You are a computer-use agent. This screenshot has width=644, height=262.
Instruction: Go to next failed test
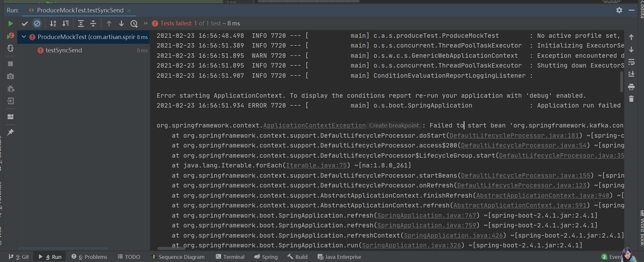coord(121,23)
